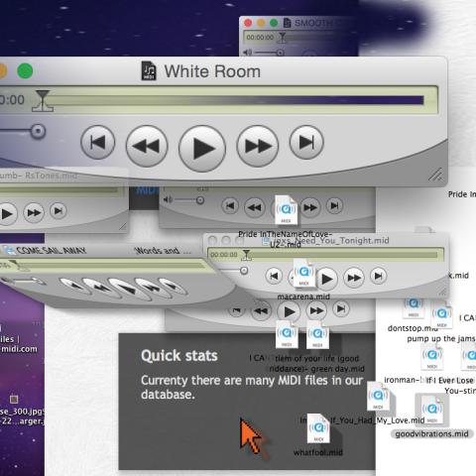476x476 pixels.
Task: Click the SMOOTH window volume slider knob
Action: click(281, 53)
